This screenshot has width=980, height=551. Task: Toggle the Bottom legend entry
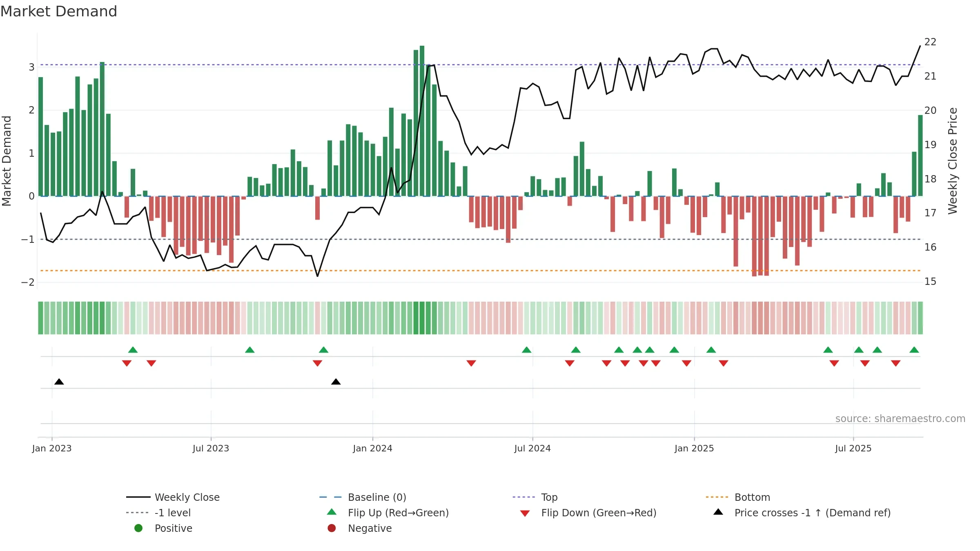click(x=738, y=497)
